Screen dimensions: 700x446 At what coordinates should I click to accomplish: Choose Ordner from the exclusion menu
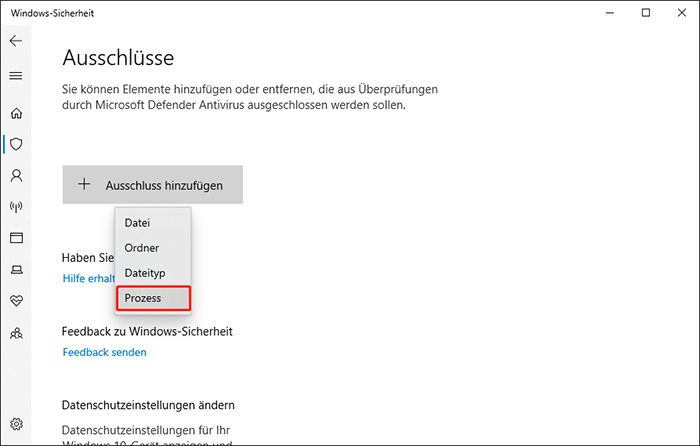click(141, 247)
